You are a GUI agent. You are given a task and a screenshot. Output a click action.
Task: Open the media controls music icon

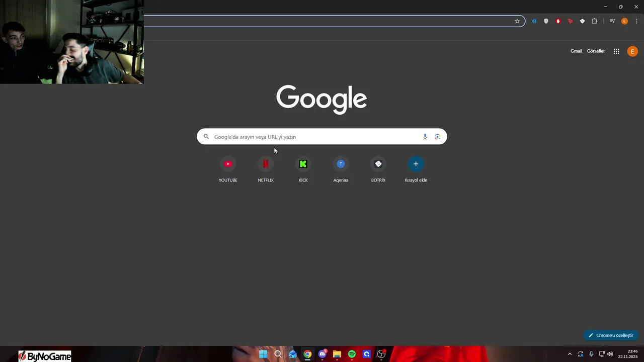pos(612,21)
